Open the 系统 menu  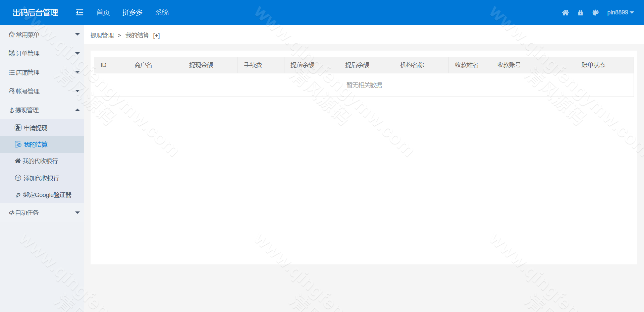point(162,12)
